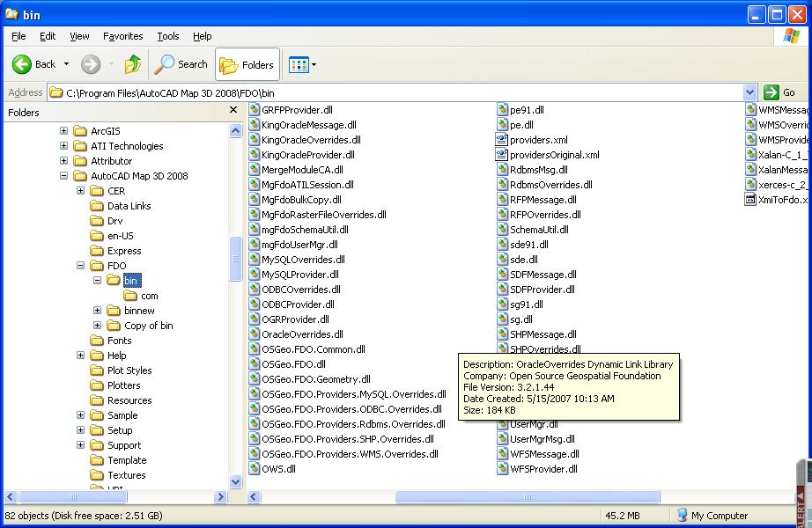This screenshot has height=528, width=812.
Task: Collapse the bin folder node
Action: [97, 281]
